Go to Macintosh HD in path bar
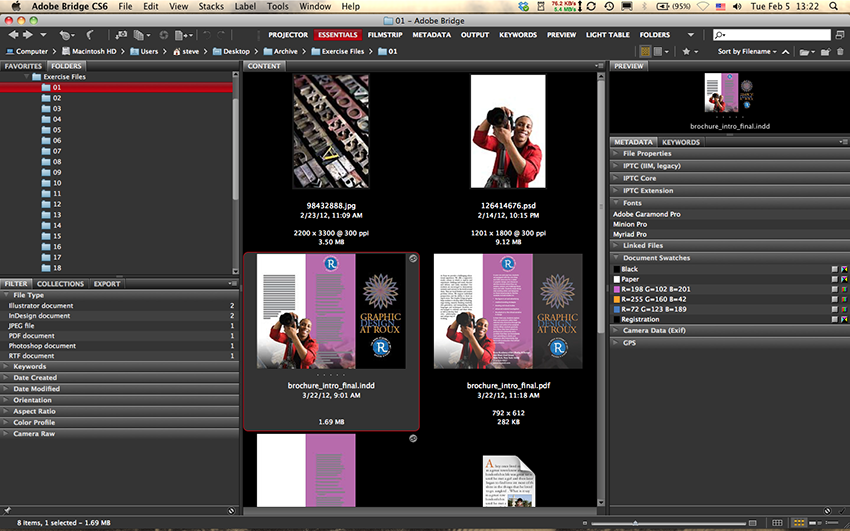This screenshot has width=850, height=531. tap(89, 51)
